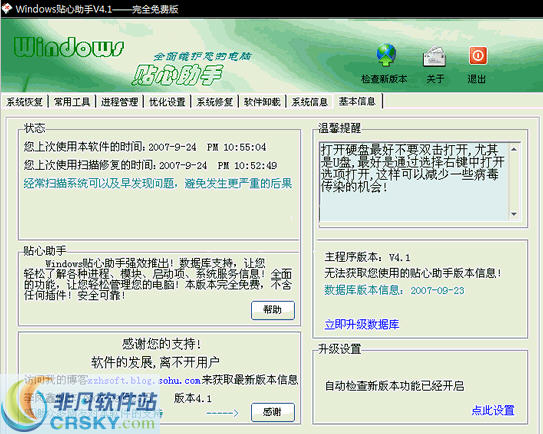Open the zzhsoft.blog.sohu.com blog link
543x434 pixels.
144,380
